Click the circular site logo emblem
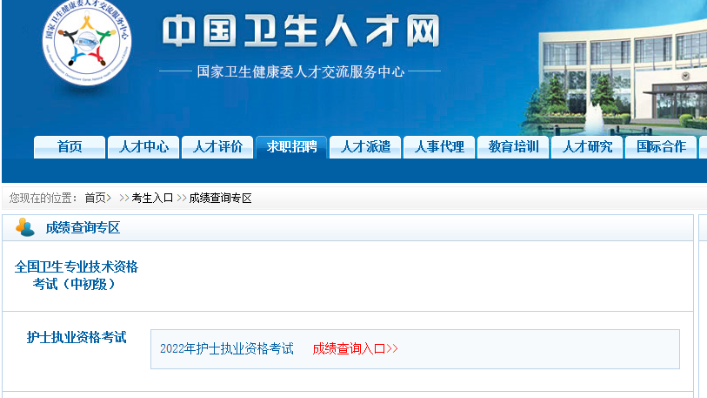707x398 pixels. click(87, 41)
